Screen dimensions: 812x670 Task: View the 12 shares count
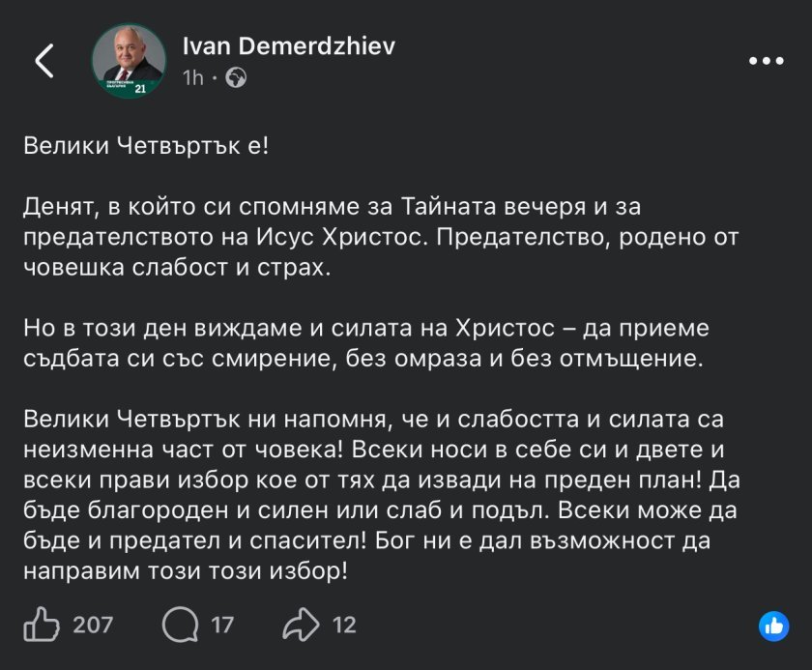coord(344,626)
